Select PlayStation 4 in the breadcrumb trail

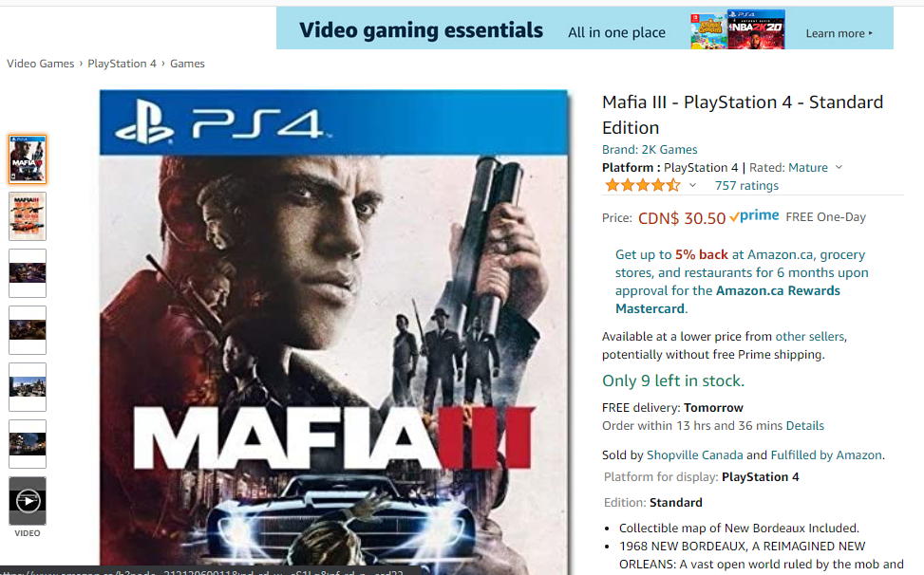pos(122,63)
